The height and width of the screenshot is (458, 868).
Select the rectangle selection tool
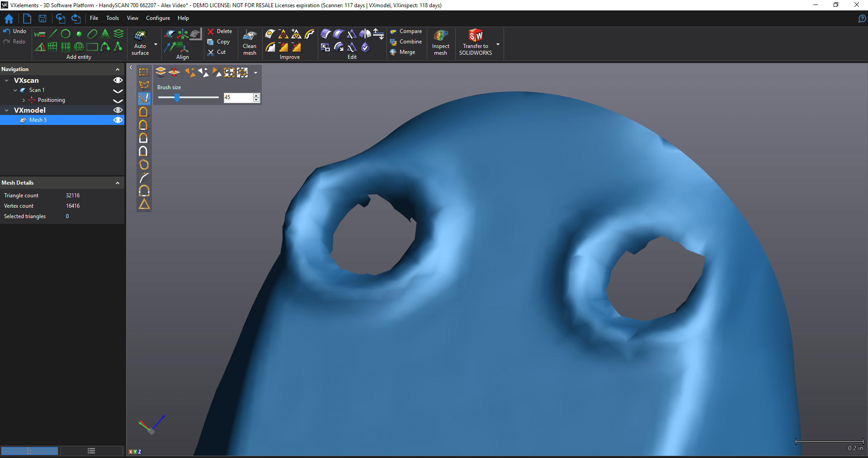pos(144,72)
